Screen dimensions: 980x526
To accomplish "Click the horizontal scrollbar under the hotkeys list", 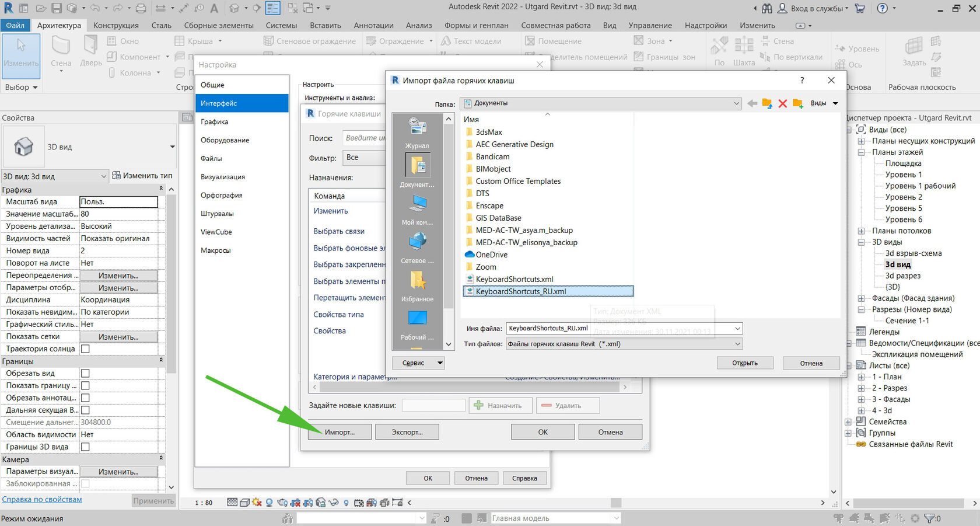I will pyautogui.click(x=469, y=386).
